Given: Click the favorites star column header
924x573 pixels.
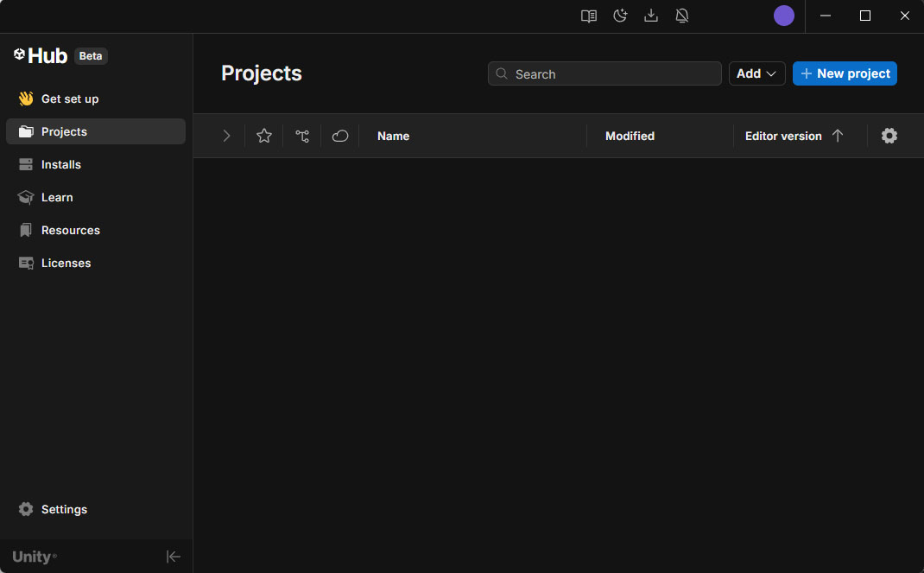Looking at the screenshot, I should click(264, 136).
